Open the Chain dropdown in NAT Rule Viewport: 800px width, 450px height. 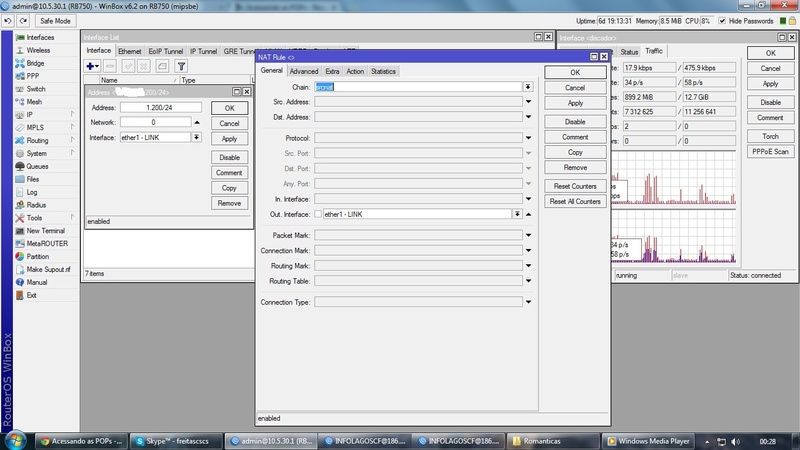point(528,87)
